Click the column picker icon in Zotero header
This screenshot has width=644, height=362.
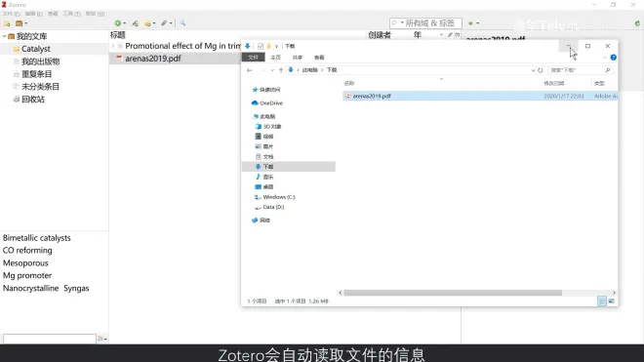tap(458, 35)
